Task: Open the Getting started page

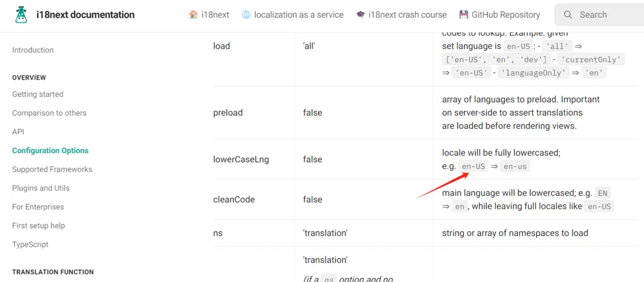Action: click(x=38, y=94)
